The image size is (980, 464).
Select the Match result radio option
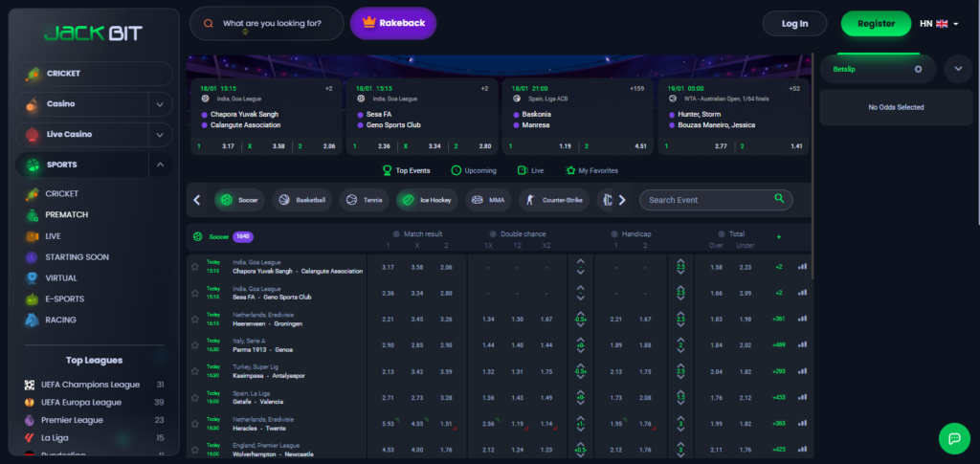[x=396, y=234]
